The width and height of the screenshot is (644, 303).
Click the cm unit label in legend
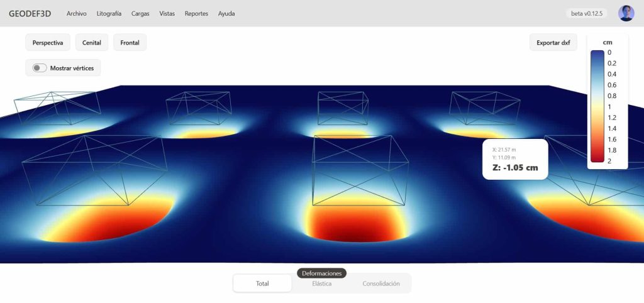(608, 42)
